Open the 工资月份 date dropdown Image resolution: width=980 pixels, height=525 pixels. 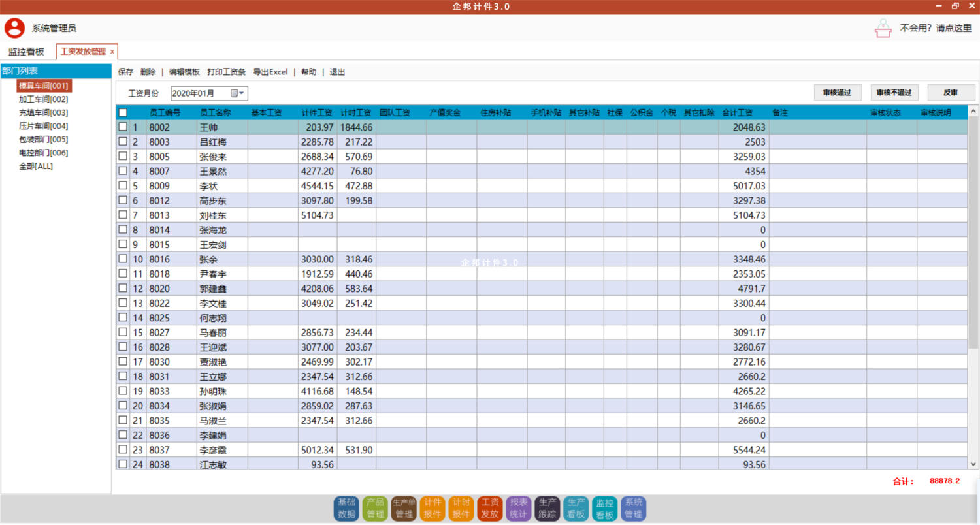242,93
